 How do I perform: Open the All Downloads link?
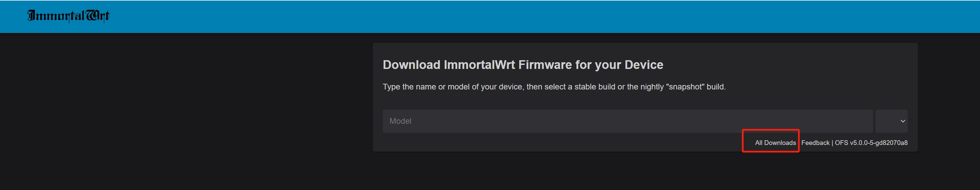(x=775, y=143)
